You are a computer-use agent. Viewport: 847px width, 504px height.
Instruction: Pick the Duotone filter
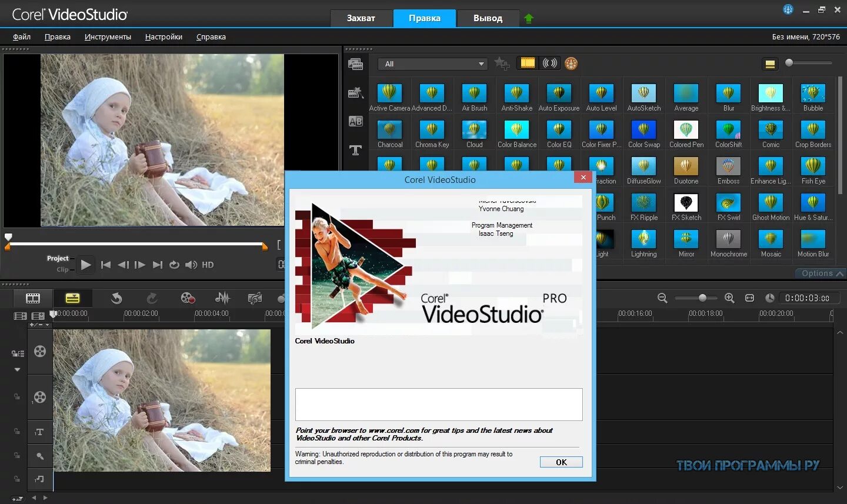[686, 171]
